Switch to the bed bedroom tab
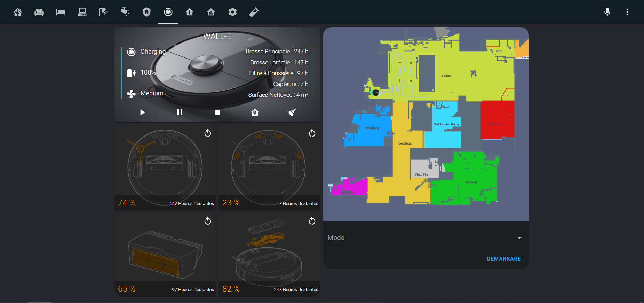This screenshot has height=303, width=644. coord(61,12)
